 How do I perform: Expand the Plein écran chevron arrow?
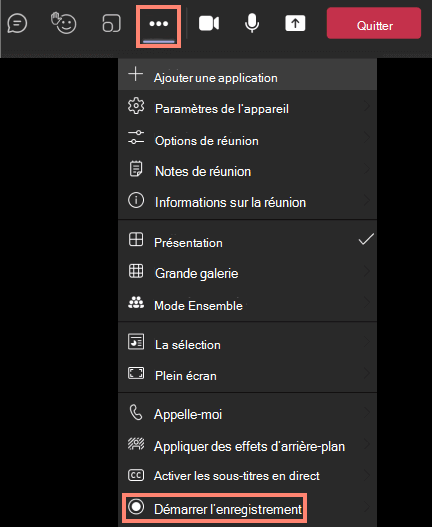367,373
